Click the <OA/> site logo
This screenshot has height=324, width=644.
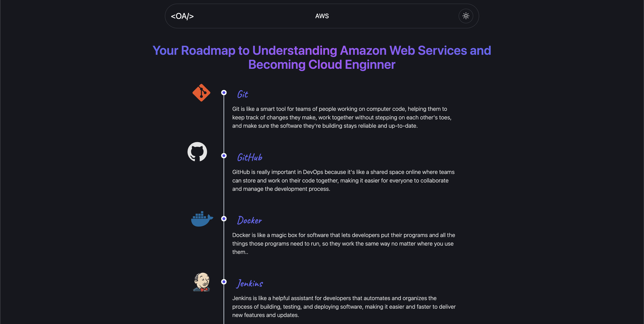(182, 16)
